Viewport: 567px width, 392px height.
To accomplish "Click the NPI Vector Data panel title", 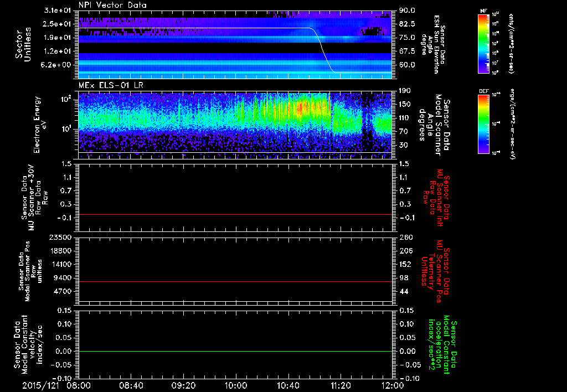I will [112, 5].
